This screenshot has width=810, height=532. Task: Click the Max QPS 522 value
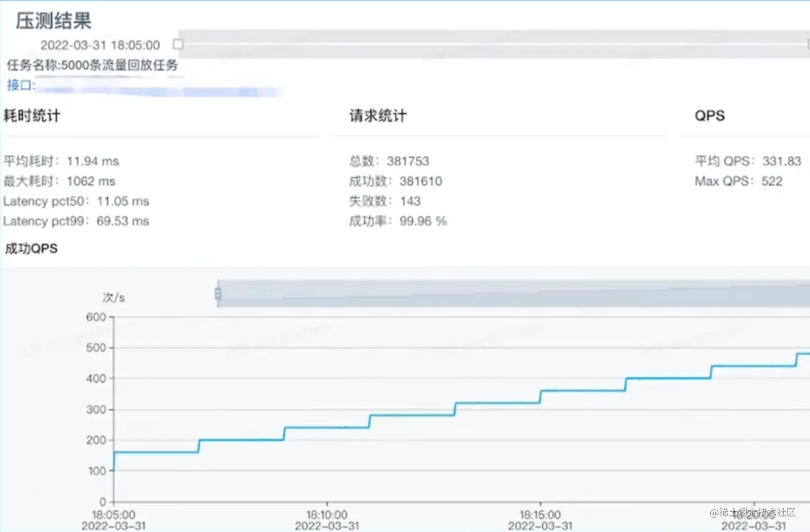coord(739,181)
